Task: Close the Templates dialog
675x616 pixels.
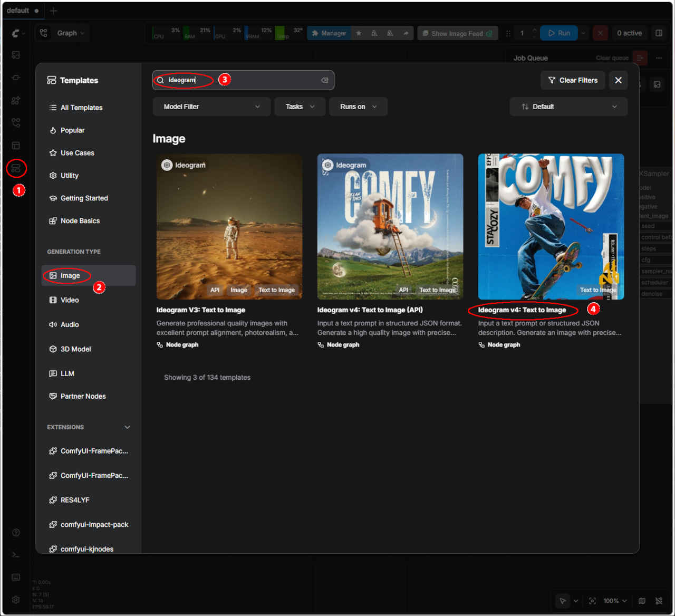Action: pos(619,80)
